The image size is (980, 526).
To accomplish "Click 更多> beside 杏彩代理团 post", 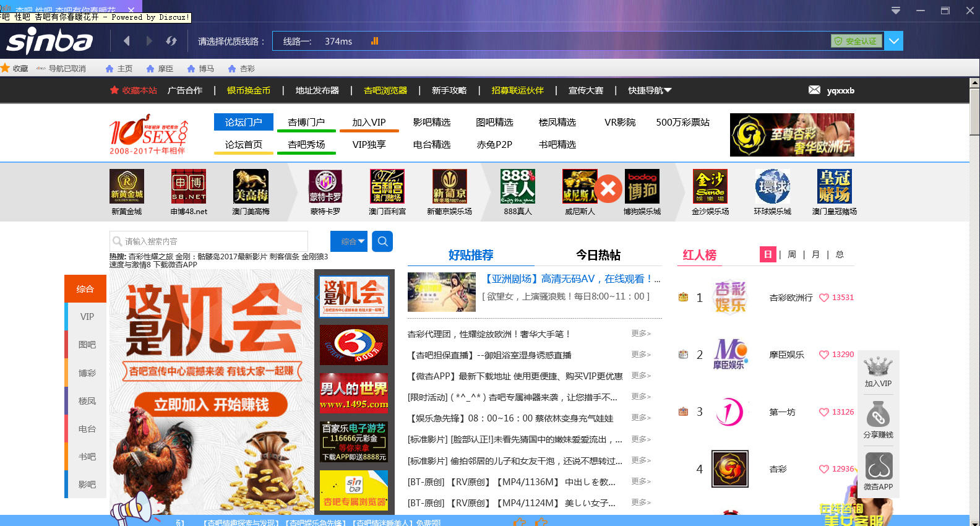I will click(641, 333).
